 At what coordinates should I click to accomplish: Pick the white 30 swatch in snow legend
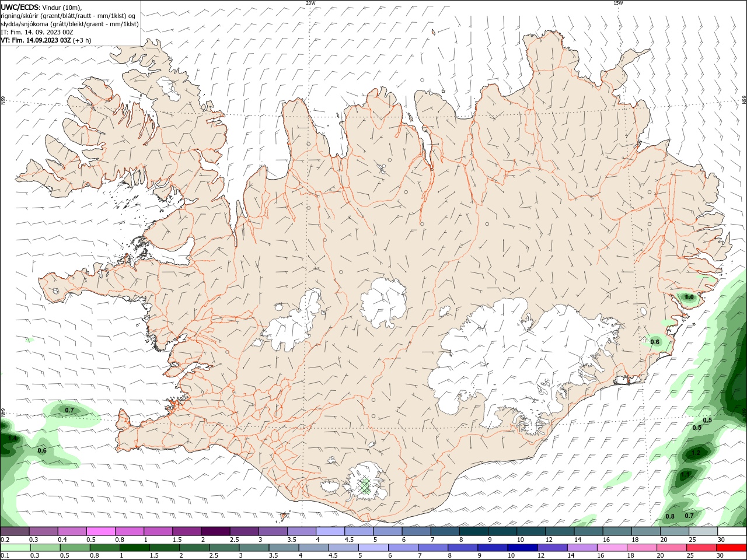732,531
